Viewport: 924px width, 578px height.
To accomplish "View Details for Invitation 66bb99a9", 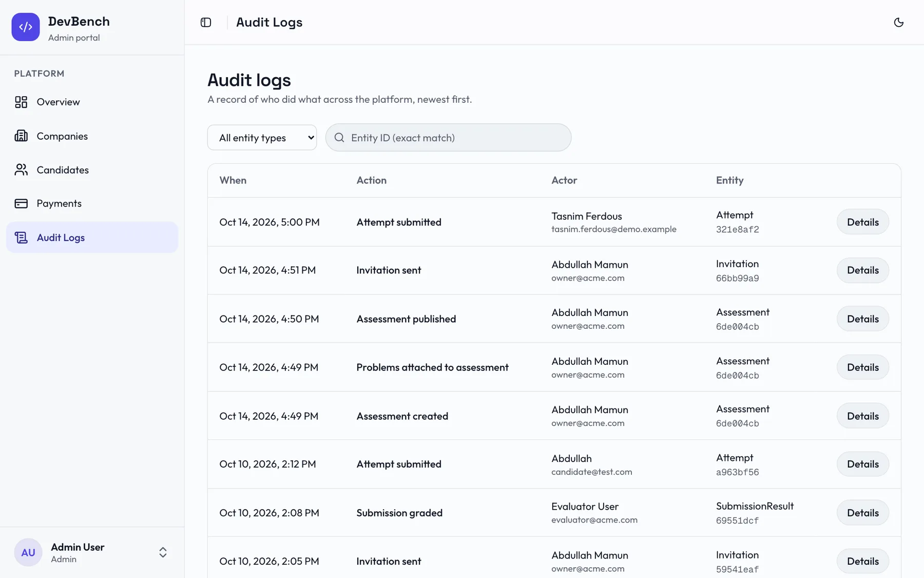I will coord(863,270).
